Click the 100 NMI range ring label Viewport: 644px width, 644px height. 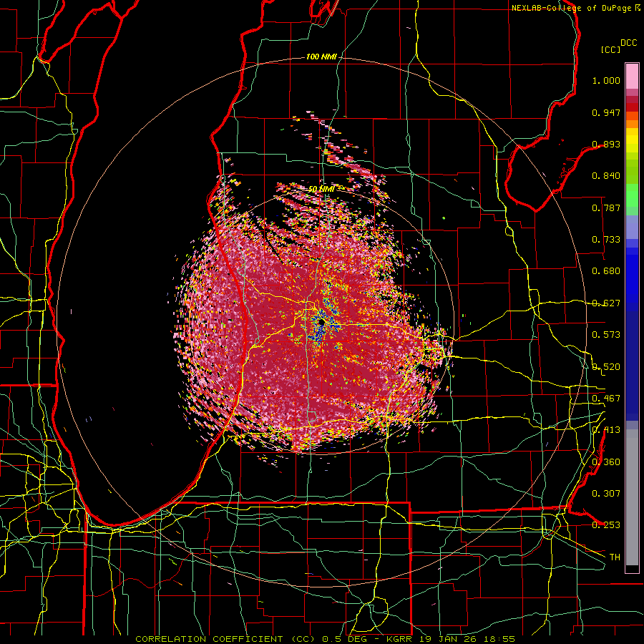point(321,57)
